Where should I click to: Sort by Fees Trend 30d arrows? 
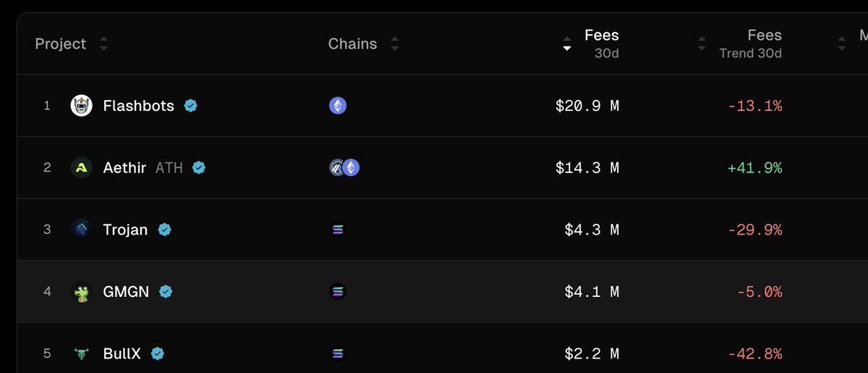(x=701, y=44)
